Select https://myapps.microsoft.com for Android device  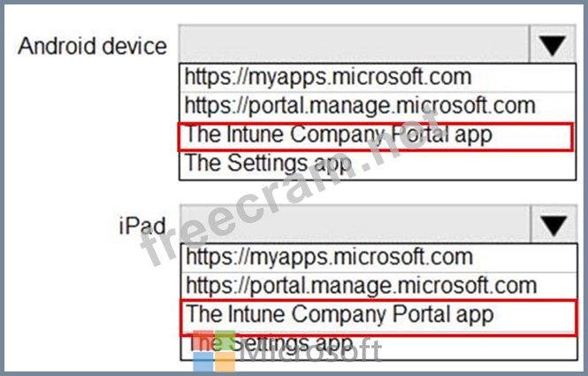point(378,77)
